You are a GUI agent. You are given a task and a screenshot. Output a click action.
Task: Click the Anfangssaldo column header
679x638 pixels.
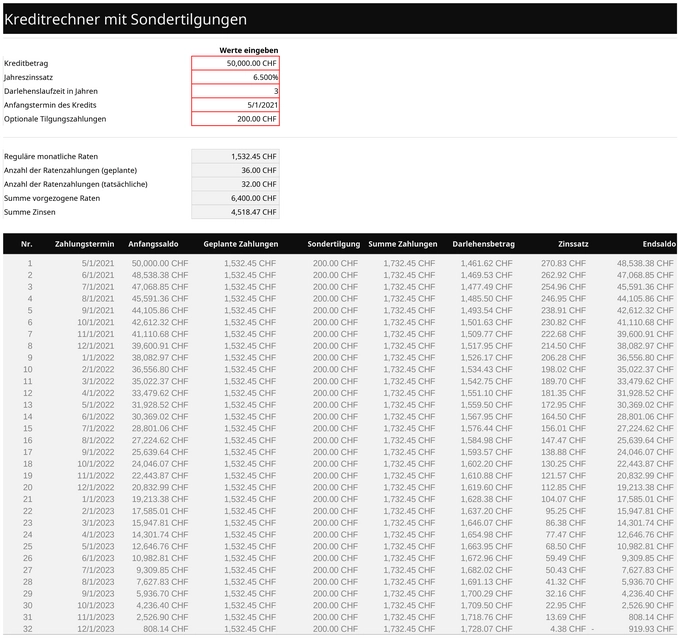click(x=153, y=244)
